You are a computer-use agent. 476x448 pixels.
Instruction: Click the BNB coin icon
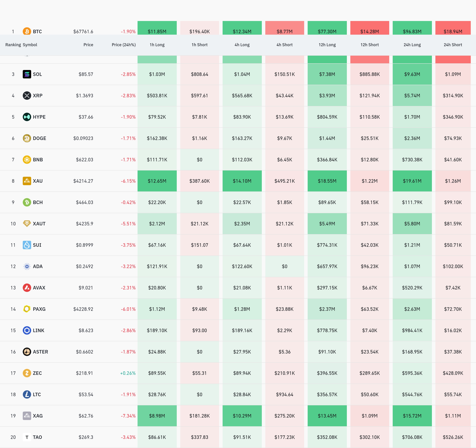(27, 159)
